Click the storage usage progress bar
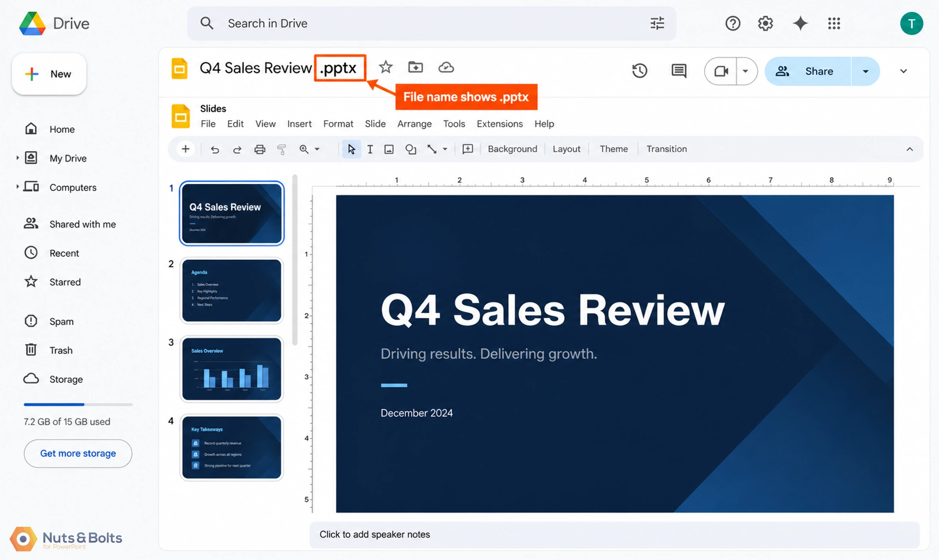Viewport: 939px width, 560px height. (x=78, y=404)
